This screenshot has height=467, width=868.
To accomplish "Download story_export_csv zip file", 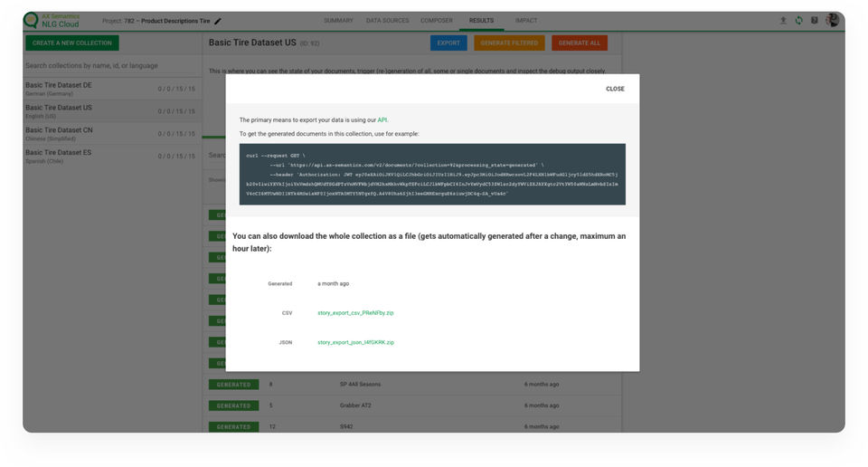I will tap(355, 313).
